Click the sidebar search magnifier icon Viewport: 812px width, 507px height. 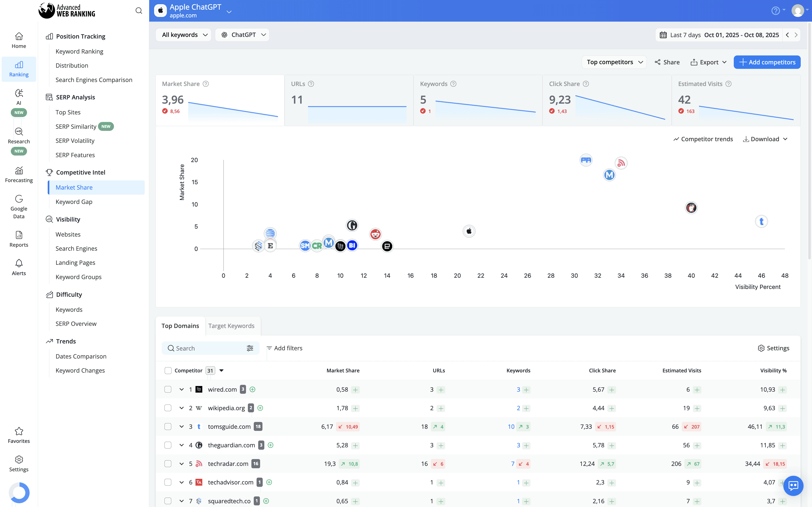click(138, 11)
